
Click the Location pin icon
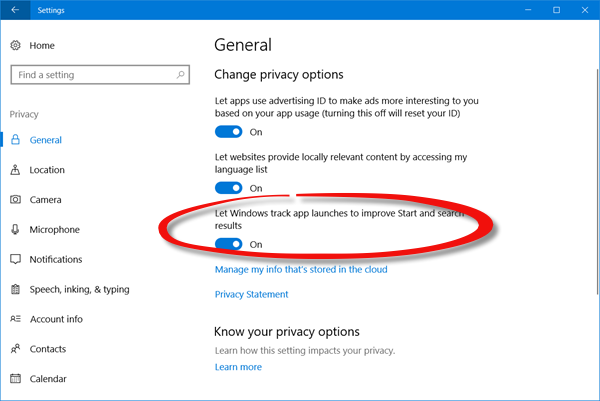tap(16, 170)
